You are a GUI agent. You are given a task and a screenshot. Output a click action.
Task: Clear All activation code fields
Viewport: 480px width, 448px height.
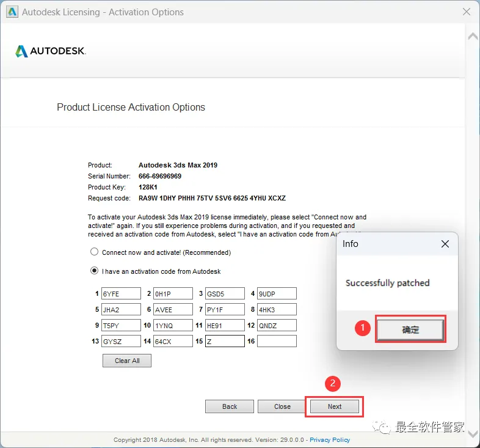127,361
